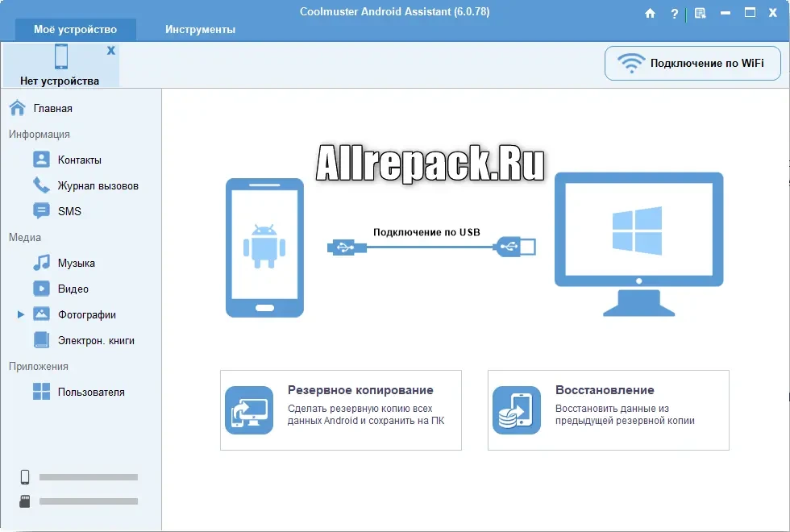Click the Android phone illustration
The width and height of the screenshot is (790, 532).
click(x=264, y=247)
